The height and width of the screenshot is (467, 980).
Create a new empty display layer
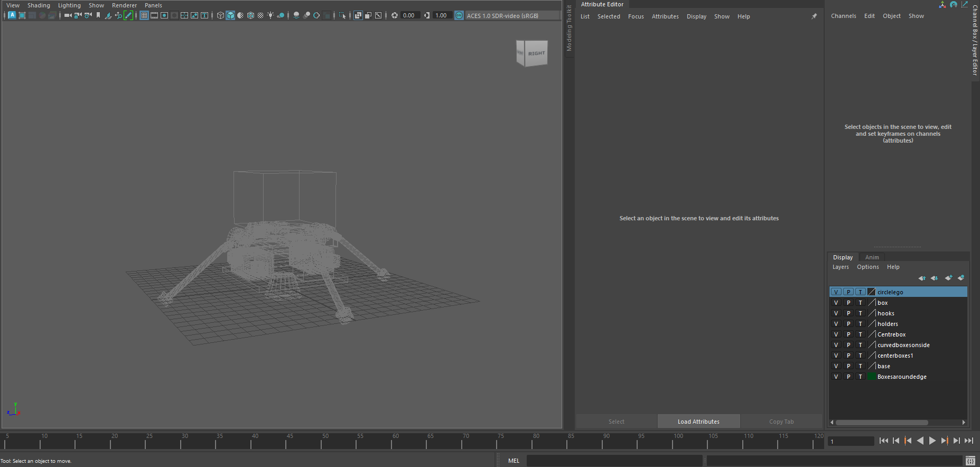948,278
